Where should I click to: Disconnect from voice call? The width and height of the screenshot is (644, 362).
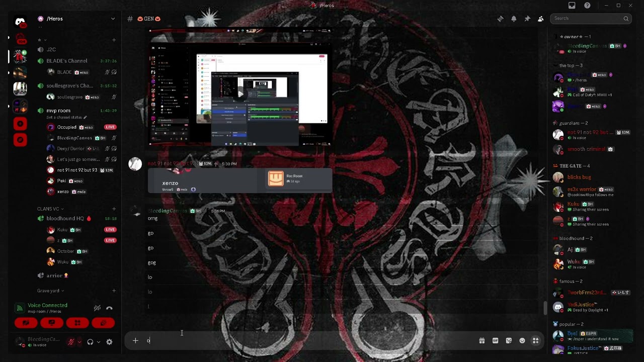109,308
